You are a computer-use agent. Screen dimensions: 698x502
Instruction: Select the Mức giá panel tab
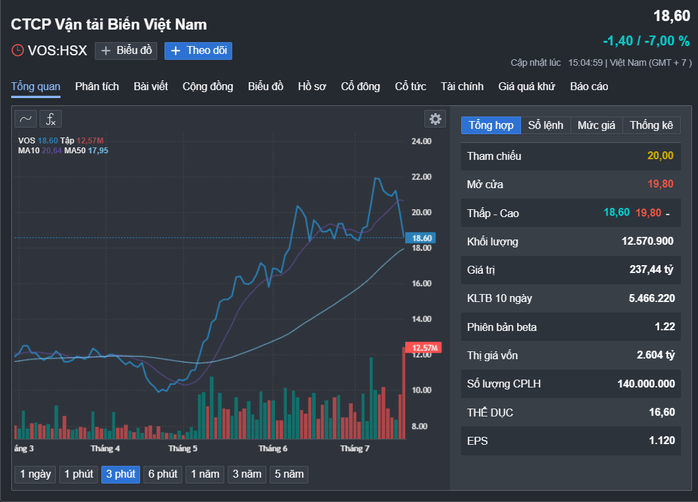coord(597,126)
